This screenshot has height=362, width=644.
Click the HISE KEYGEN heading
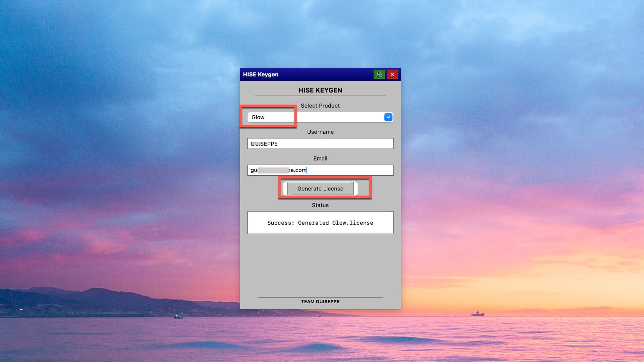(x=320, y=90)
